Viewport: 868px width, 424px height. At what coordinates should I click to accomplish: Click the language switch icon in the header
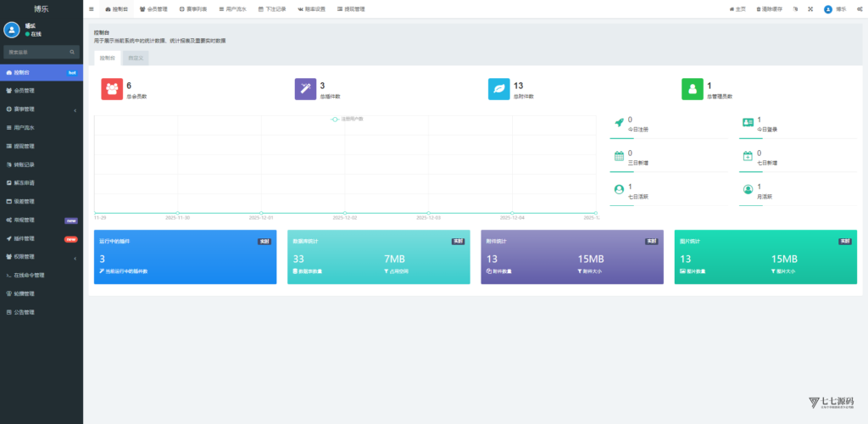pyautogui.click(x=795, y=9)
